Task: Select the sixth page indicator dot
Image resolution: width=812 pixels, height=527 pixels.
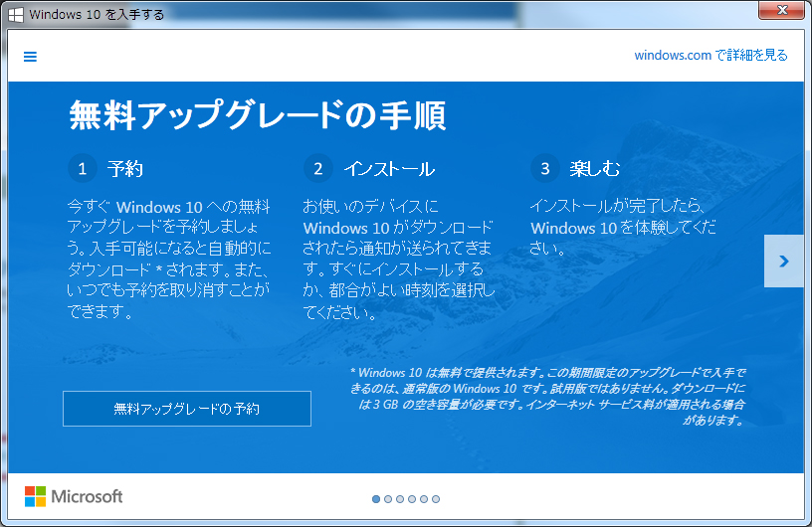Action: pyautogui.click(x=436, y=499)
